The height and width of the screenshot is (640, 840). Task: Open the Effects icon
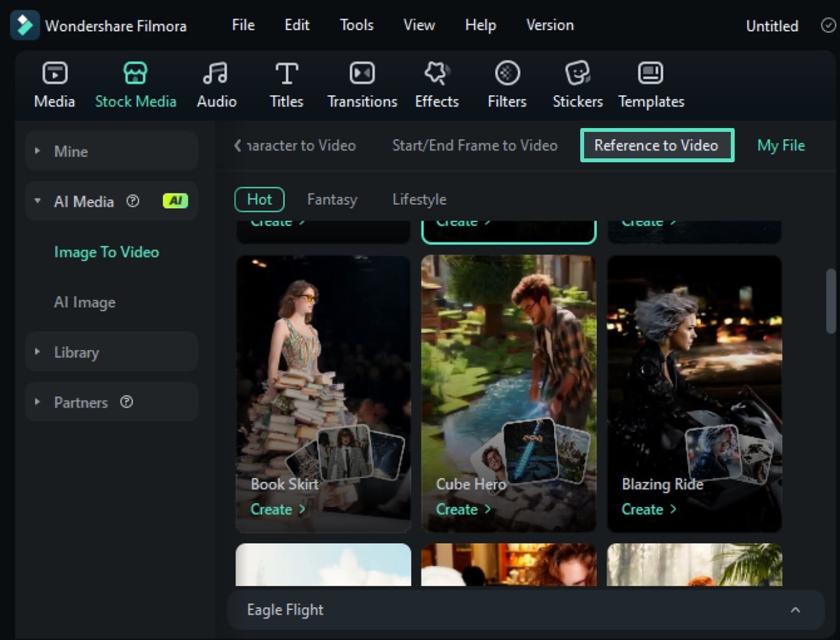coord(437,73)
